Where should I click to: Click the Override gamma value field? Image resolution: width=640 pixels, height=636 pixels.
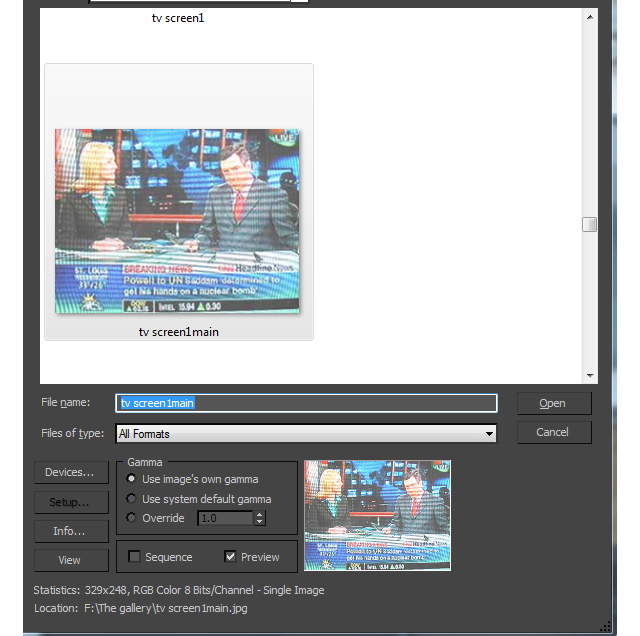[x=226, y=518]
